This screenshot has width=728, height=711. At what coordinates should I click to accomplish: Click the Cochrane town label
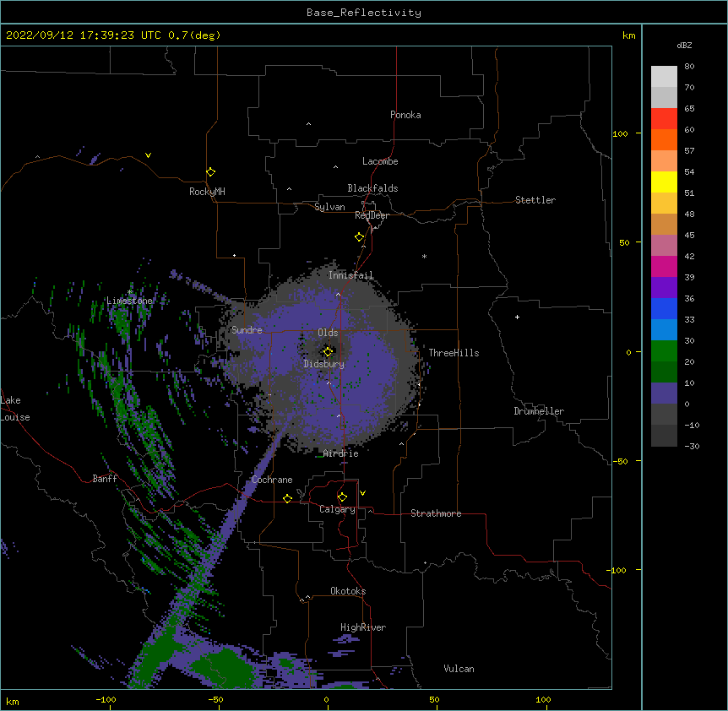(272, 480)
